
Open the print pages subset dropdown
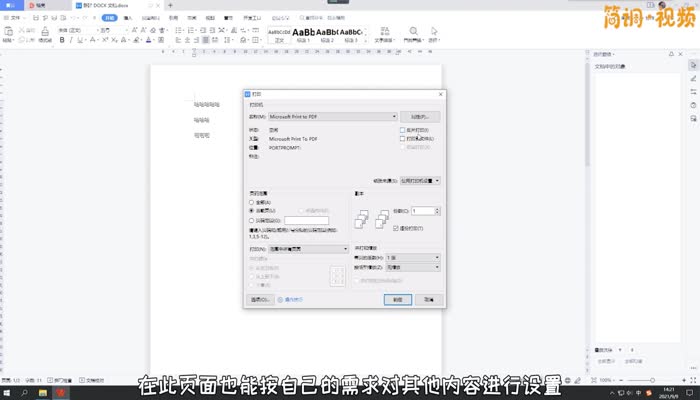(308, 249)
